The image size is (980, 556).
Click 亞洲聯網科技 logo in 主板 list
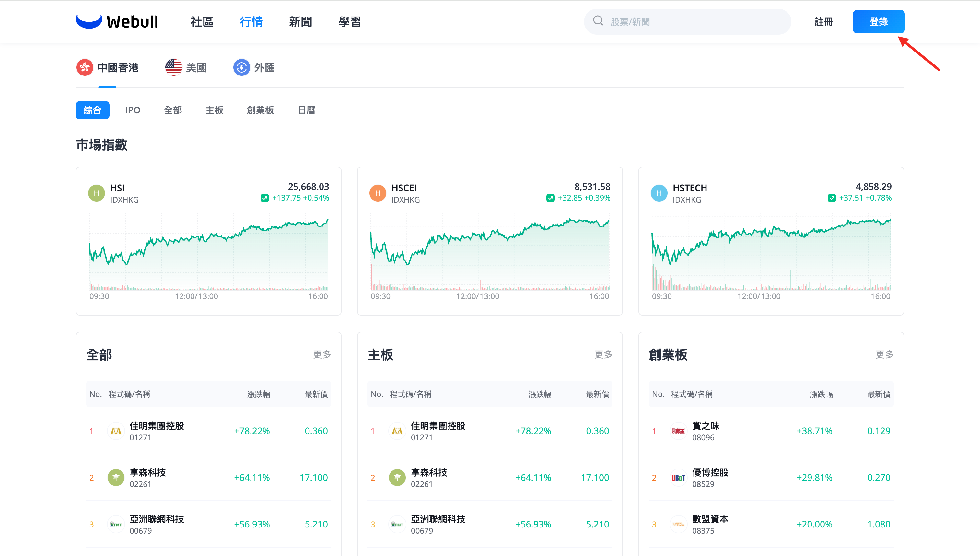point(397,524)
